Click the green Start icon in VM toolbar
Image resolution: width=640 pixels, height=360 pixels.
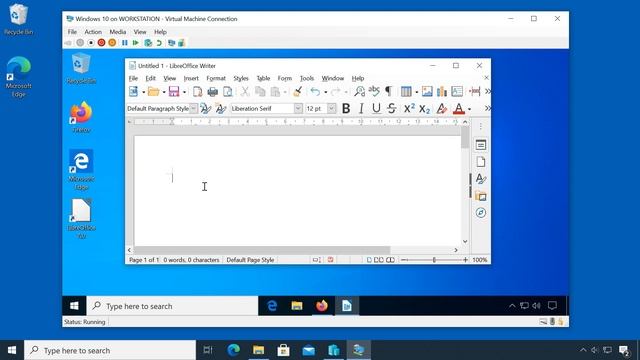pos(136,42)
